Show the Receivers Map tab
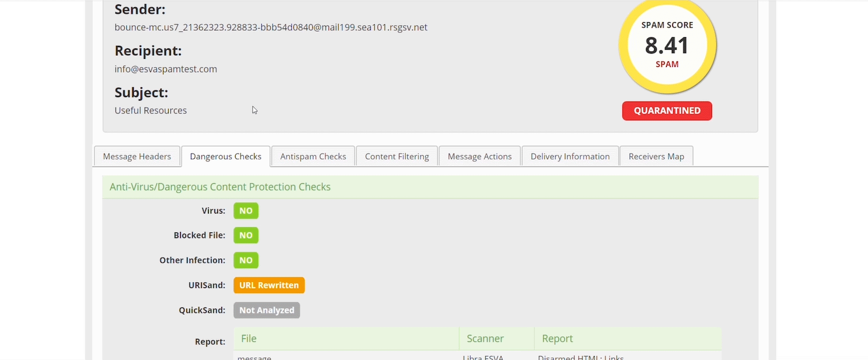Image resolution: width=868 pixels, height=360 pixels. click(x=656, y=156)
